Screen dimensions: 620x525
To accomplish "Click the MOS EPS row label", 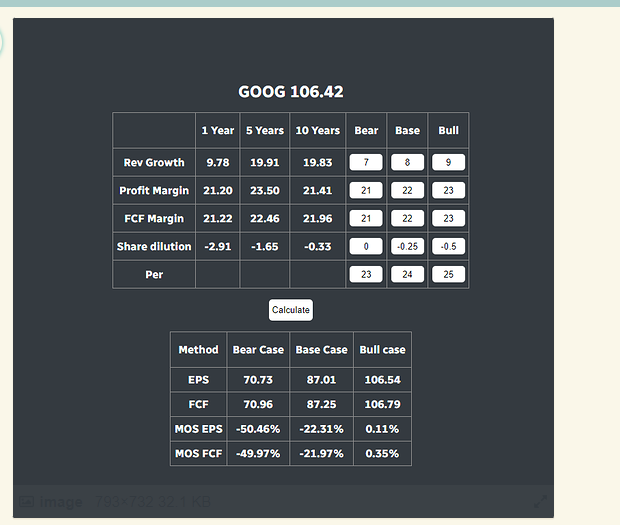I will 198,429.
